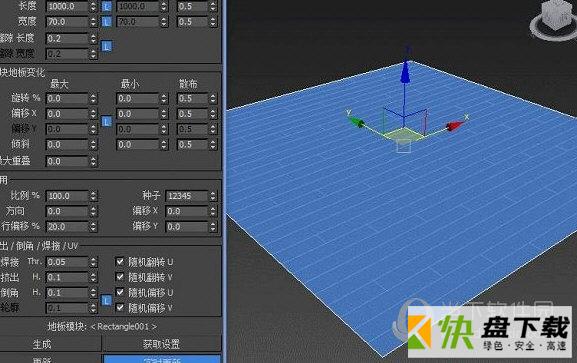Click the spinner for 旋转 % 散布 0.5

coord(213,98)
